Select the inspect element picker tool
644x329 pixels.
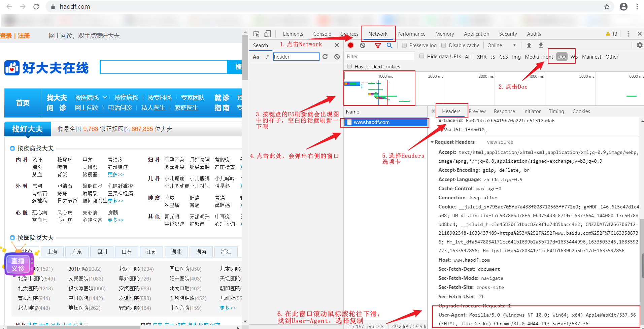256,34
